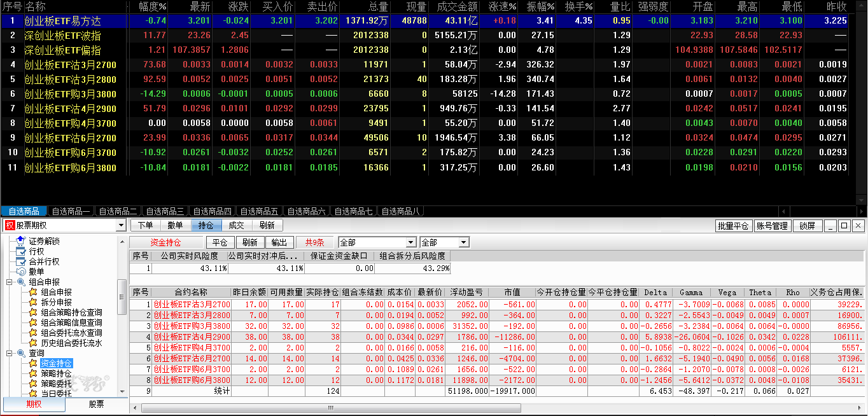Screen dimensions: 868x416
Task: Click the 锁屏 lock screen button
Action: tap(807, 226)
